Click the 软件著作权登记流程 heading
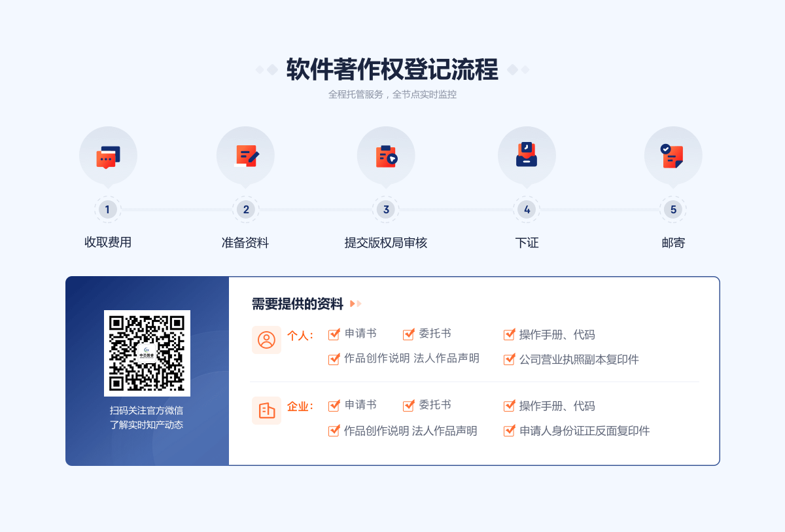785x532 pixels. pyautogui.click(x=392, y=69)
